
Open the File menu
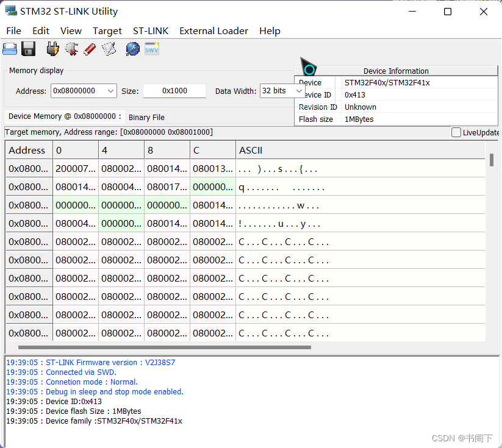pos(14,31)
